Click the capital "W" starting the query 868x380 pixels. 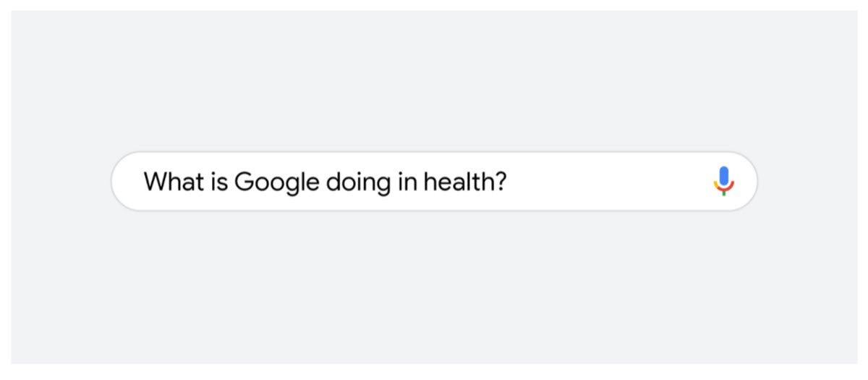coord(153,181)
